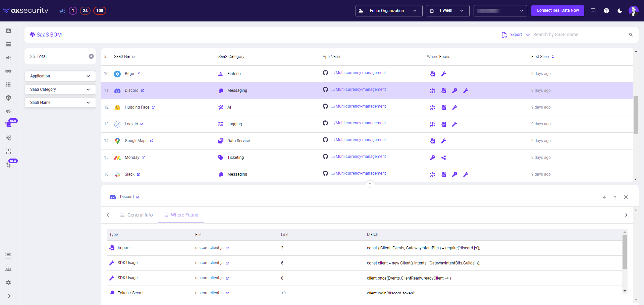644x305 pixels.
Task: Open Multi-currency-management link in Bitgo row
Action: point(358,73)
